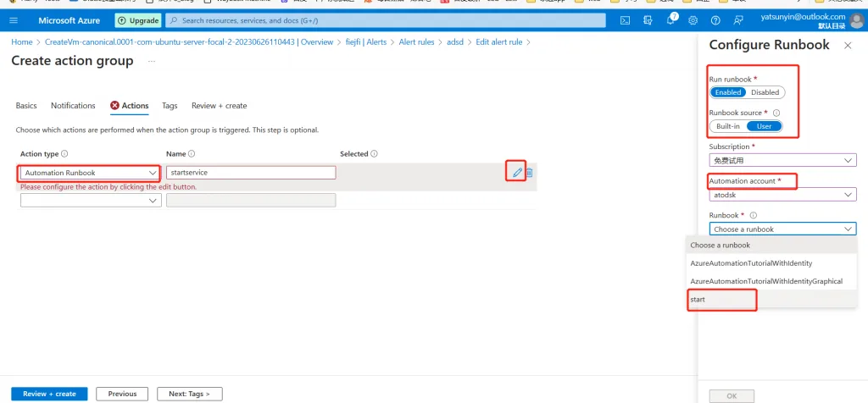Select AzureAutomationTutorialWithIdentity runbook option

point(772,263)
